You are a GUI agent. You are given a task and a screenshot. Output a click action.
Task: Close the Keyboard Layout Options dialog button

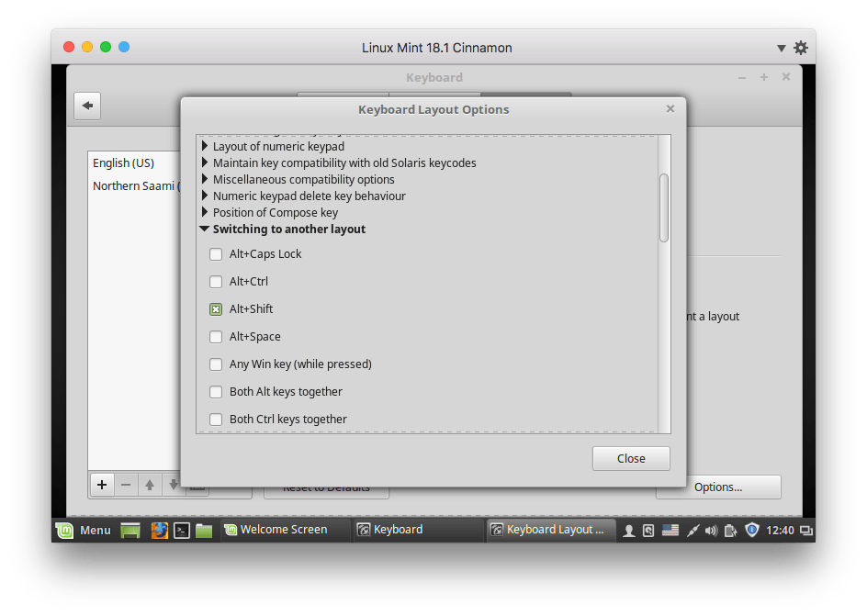pos(631,458)
